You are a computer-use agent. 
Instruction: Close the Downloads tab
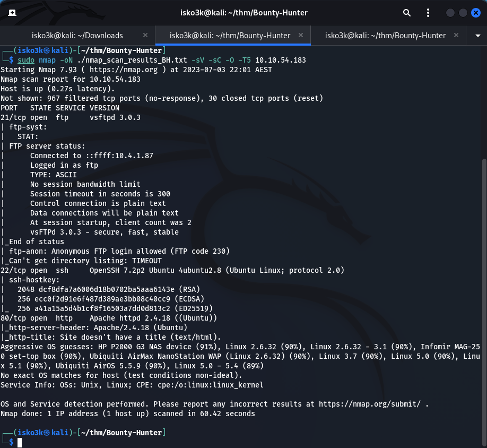[x=146, y=36]
